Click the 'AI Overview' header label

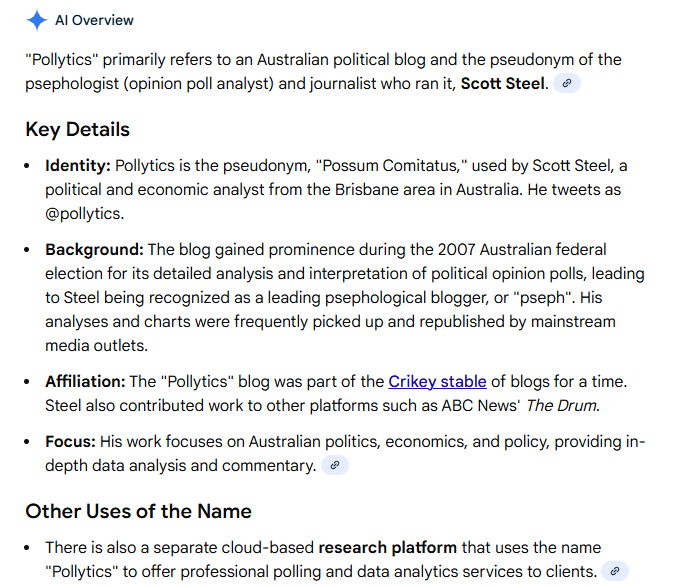(x=94, y=20)
